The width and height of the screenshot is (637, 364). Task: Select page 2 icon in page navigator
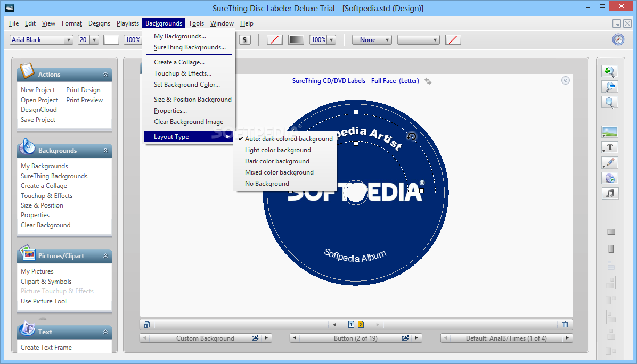tap(361, 324)
